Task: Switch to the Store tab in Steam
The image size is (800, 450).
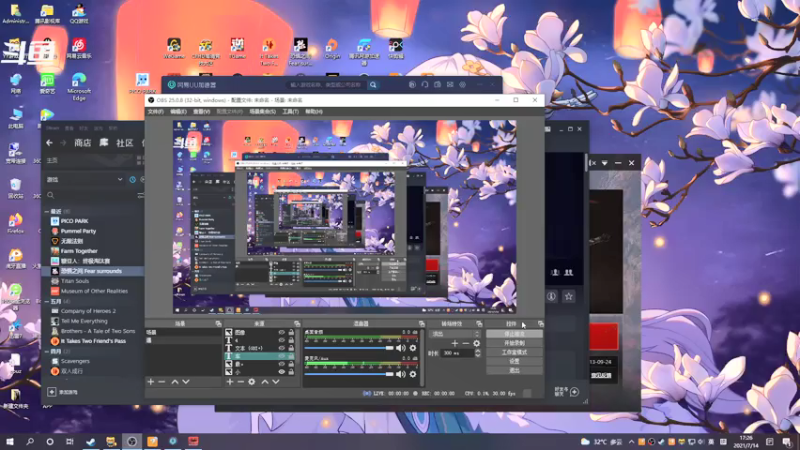Action: coord(83,143)
